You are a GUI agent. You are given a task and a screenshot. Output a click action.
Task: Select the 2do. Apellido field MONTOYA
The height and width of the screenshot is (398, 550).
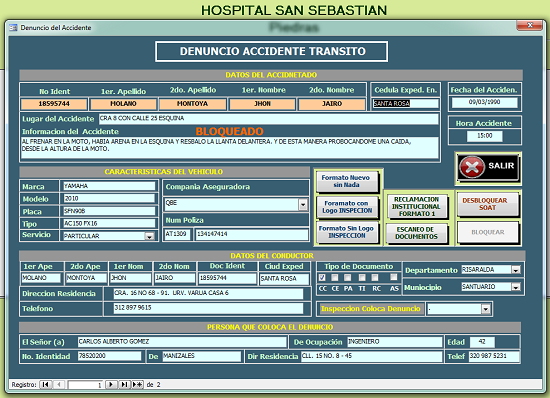pos(192,104)
